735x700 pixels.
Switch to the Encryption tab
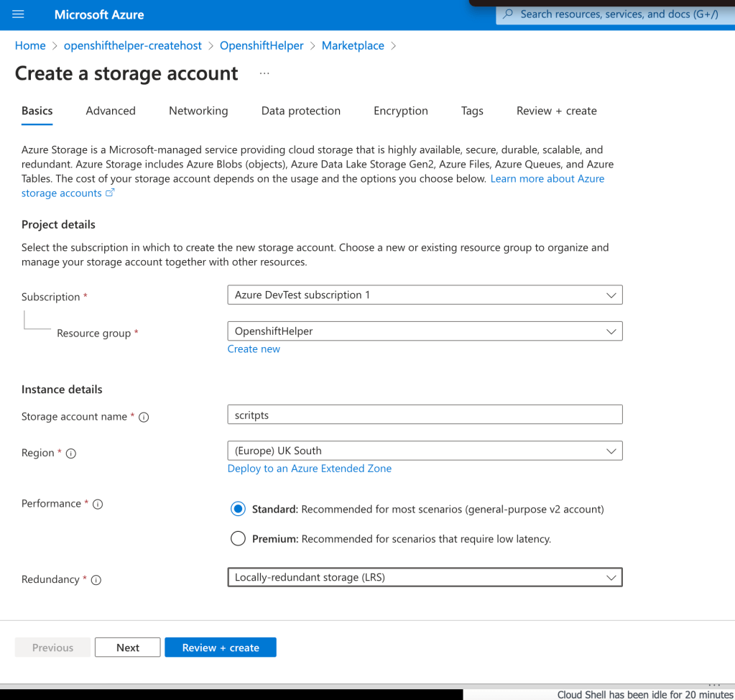401,111
